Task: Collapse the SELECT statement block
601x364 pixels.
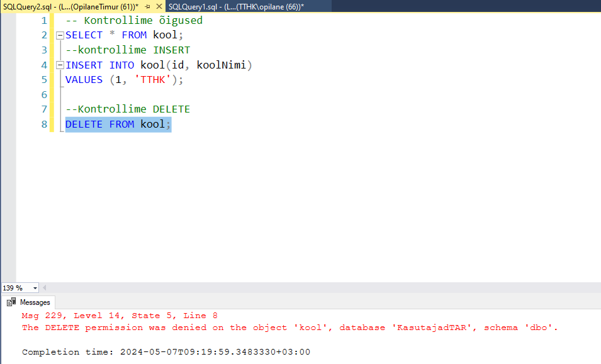Action: (x=60, y=35)
